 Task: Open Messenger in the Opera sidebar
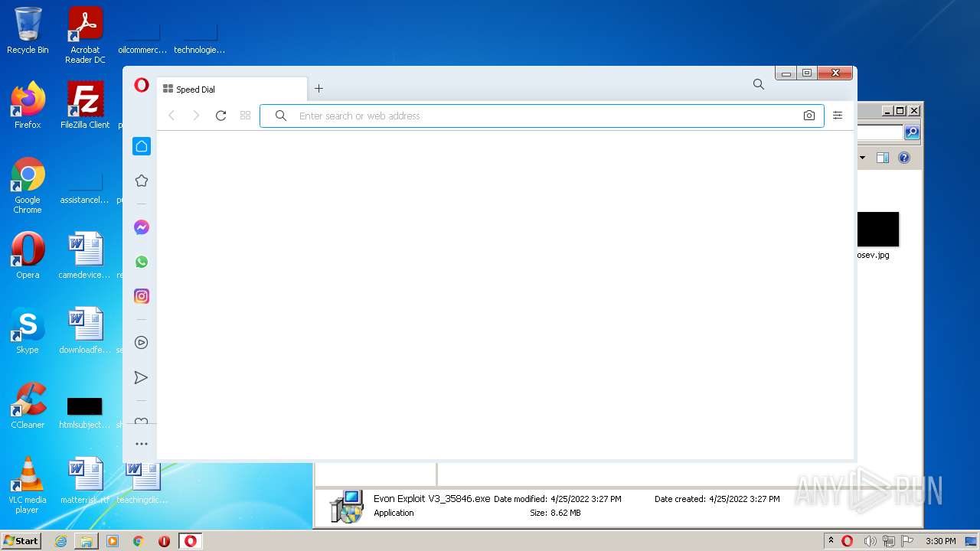[x=142, y=227]
